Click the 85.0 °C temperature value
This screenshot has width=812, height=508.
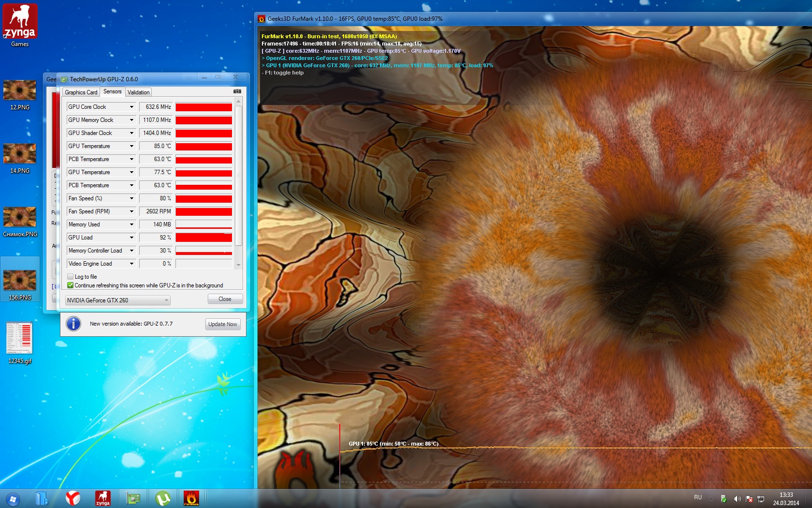156,146
